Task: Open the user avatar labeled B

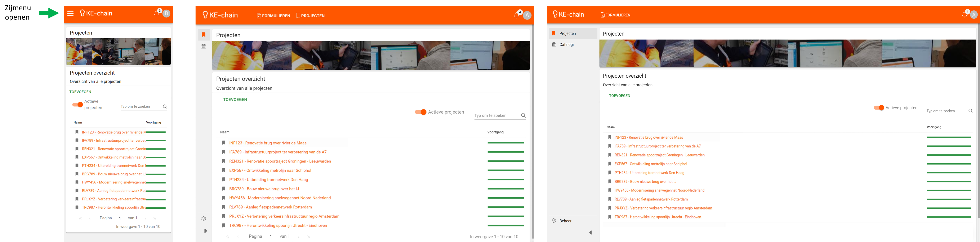Action: [166, 14]
